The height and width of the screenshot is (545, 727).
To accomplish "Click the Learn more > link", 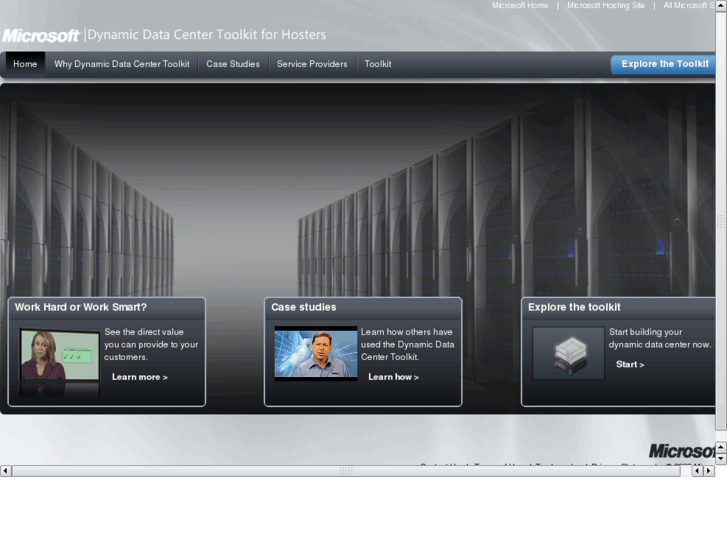I will (x=140, y=377).
